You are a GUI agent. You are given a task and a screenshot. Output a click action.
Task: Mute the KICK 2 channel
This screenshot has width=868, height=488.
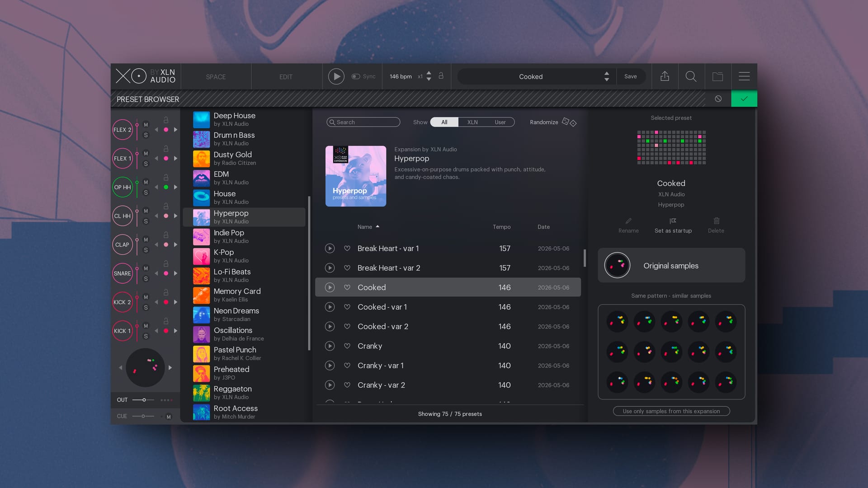click(x=146, y=297)
